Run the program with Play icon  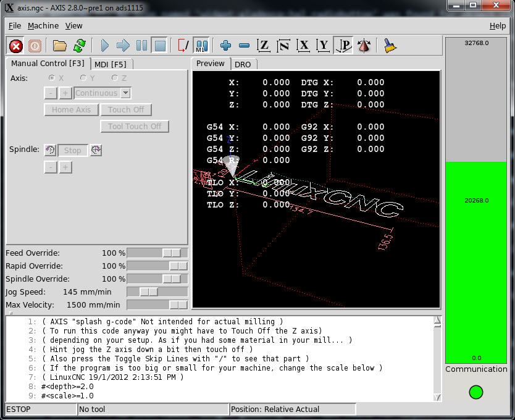pyautogui.click(x=105, y=46)
